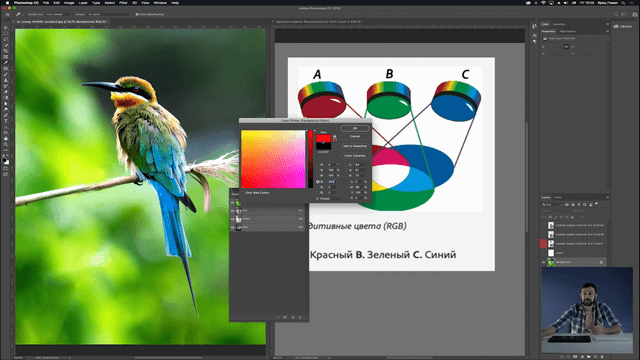640x360 pixels.
Task: Open the Apple menu
Action: 7,2
